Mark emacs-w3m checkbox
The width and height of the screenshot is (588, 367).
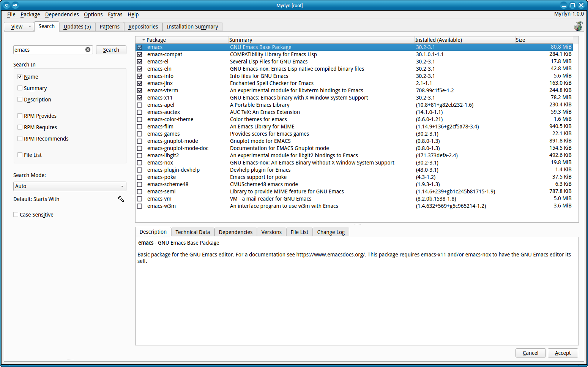click(x=140, y=206)
